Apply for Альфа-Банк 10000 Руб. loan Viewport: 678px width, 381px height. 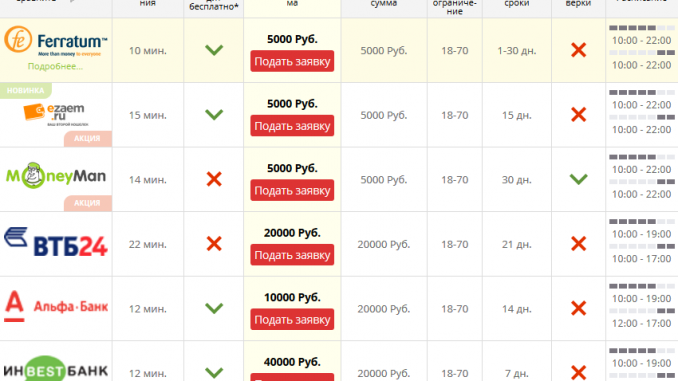(x=292, y=319)
